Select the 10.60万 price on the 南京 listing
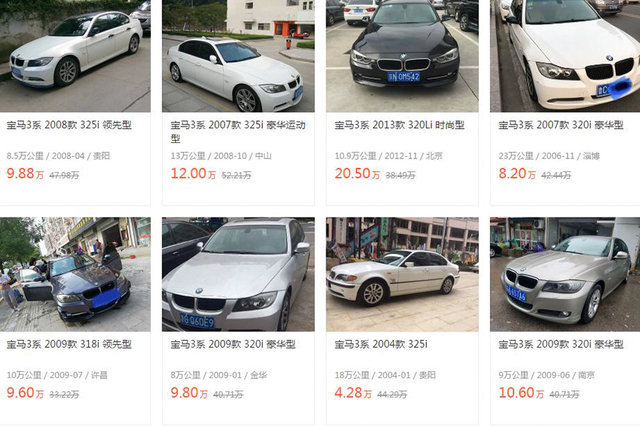The height and width of the screenshot is (426, 640). point(521,393)
